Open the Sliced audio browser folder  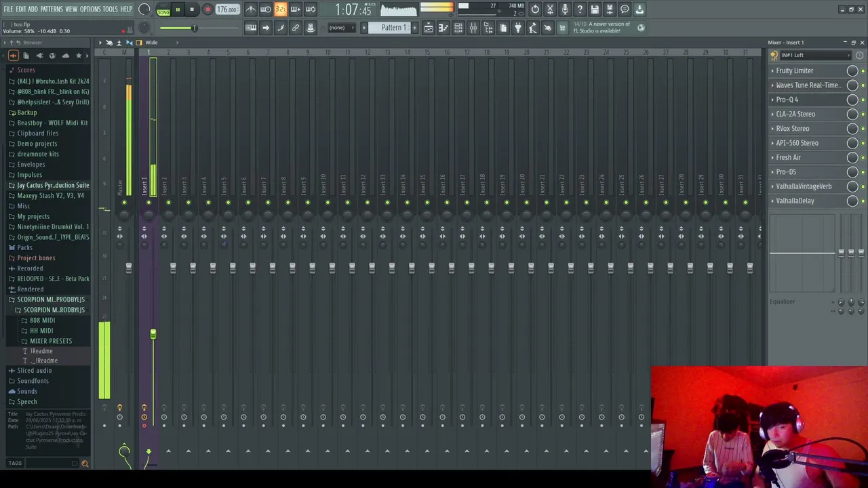click(x=34, y=371)
